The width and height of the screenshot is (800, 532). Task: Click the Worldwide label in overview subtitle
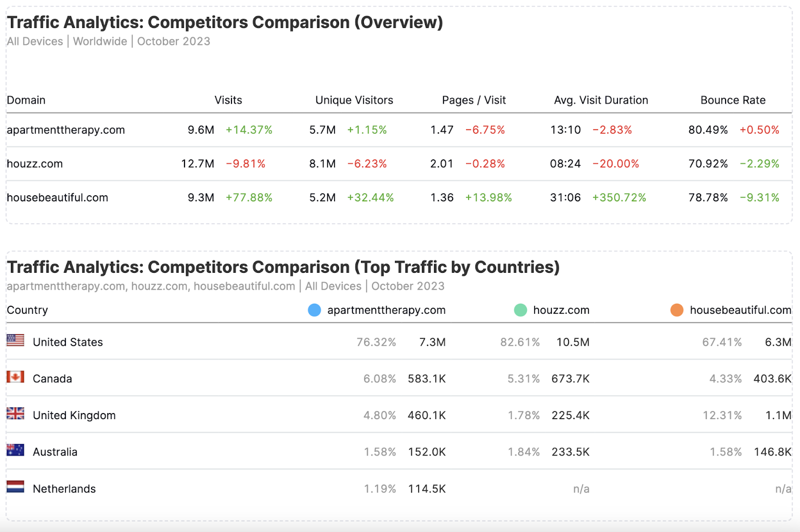[x=100, y=41]
